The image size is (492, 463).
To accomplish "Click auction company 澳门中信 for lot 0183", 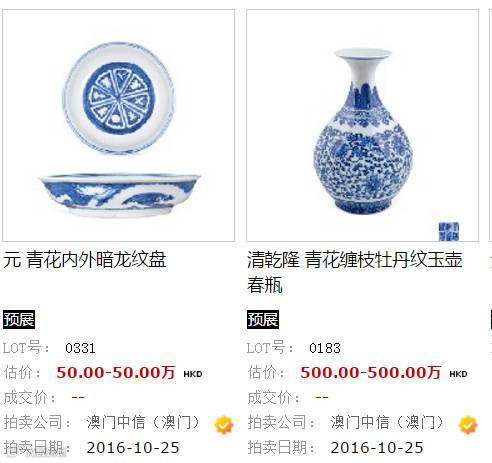I will 387,422.
